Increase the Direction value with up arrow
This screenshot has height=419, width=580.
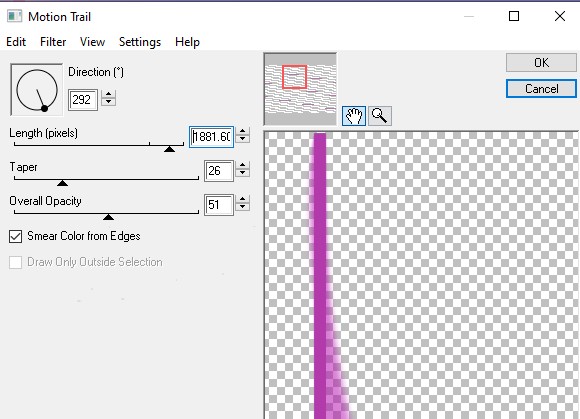[x=108, y=95]
